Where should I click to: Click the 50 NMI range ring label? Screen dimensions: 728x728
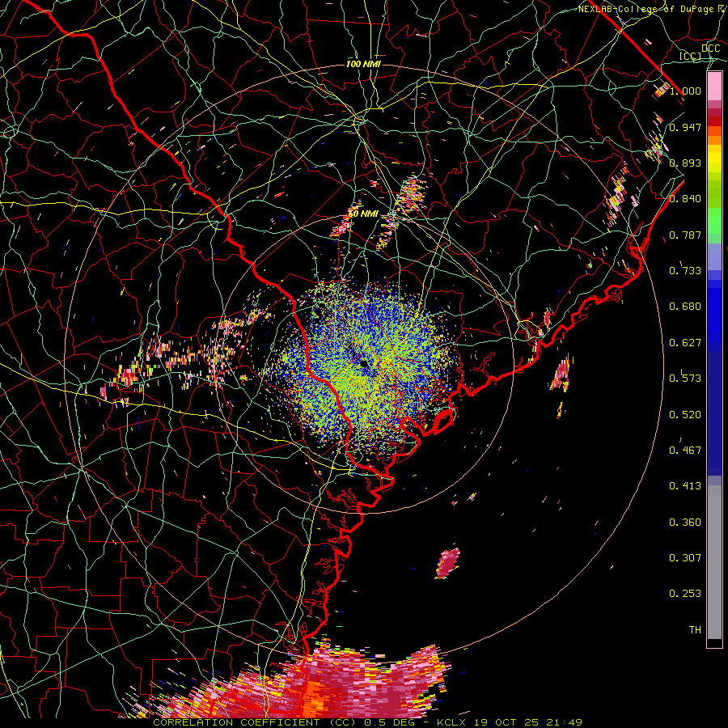click(363, 214)
